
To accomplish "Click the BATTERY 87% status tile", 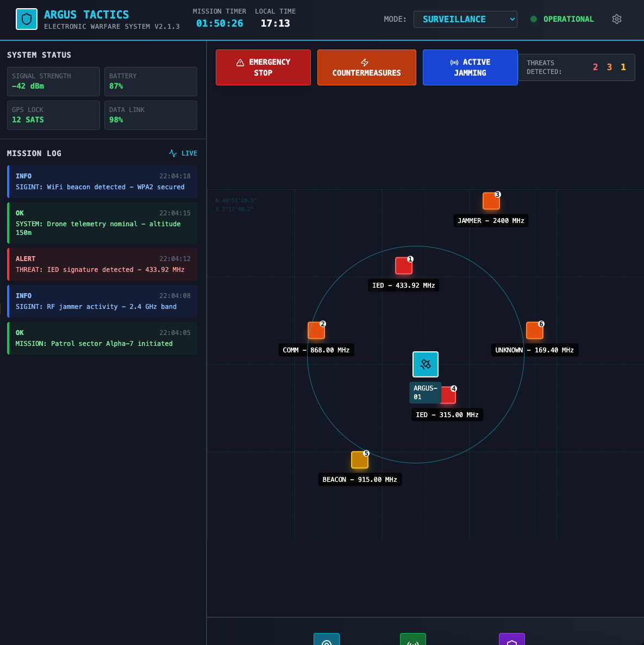I will click(151, 82).
